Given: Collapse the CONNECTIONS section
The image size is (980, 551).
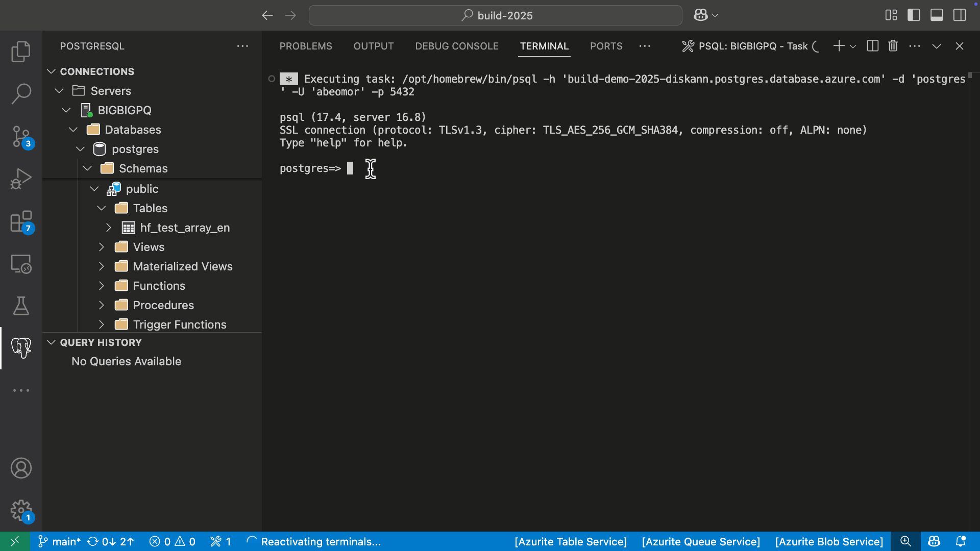Looking at the screenshot, I should (x=51, y=71).
